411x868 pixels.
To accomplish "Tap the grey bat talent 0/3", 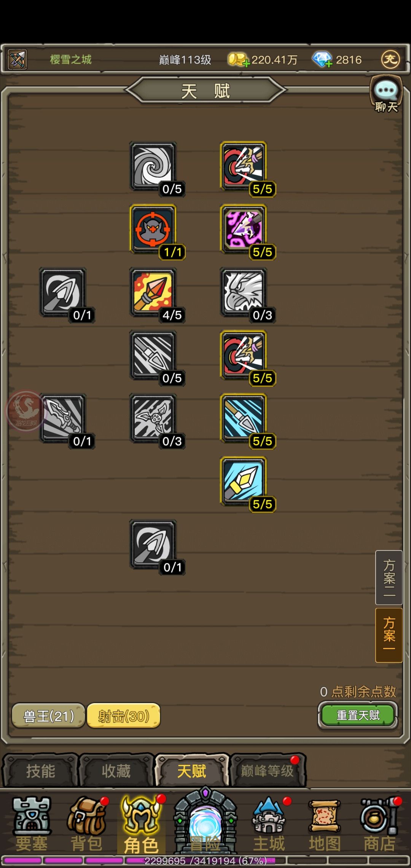I will point(153,419).
